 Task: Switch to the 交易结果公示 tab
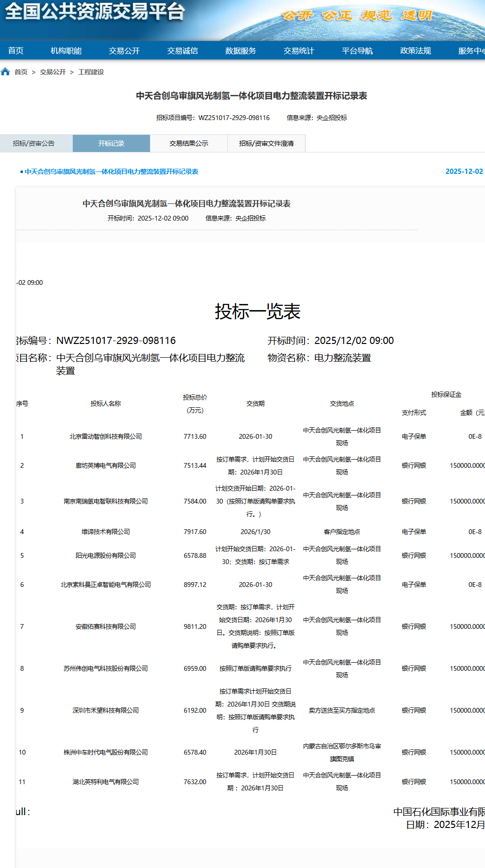tap(188, 143)
